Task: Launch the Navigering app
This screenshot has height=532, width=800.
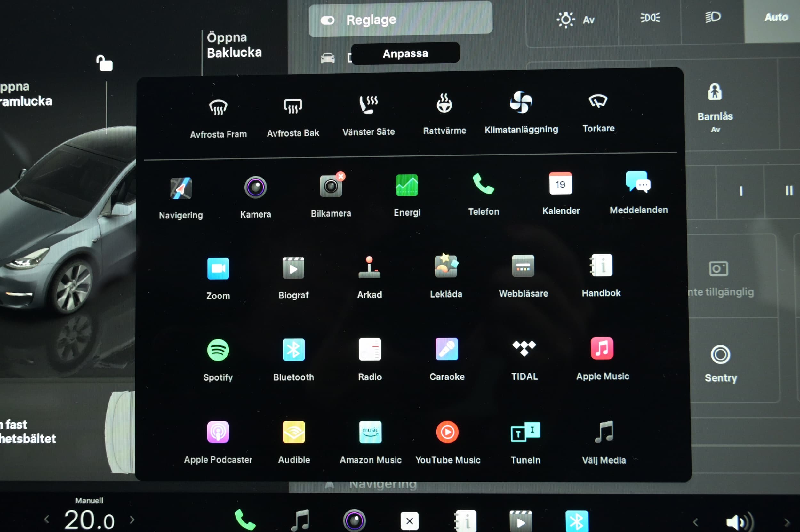Action: coord(180,198)
